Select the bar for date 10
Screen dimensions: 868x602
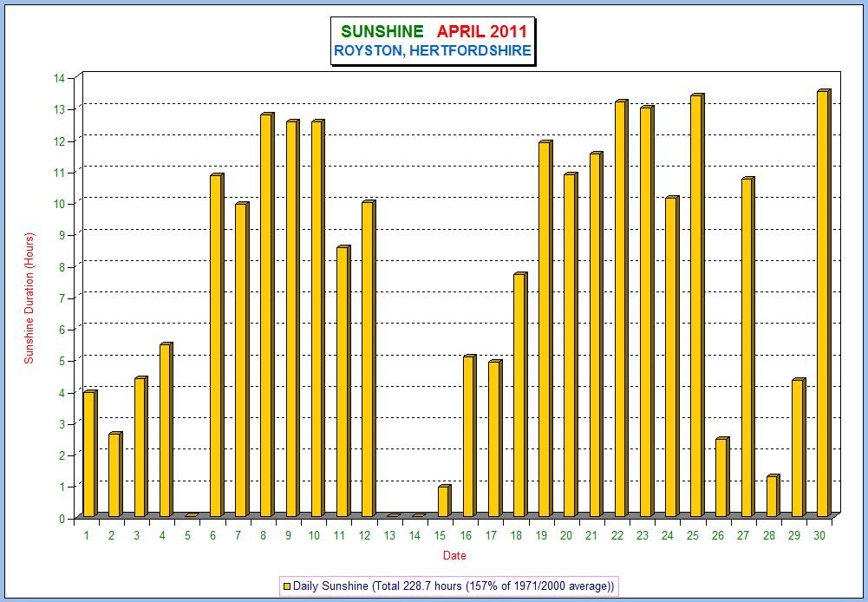317,318
